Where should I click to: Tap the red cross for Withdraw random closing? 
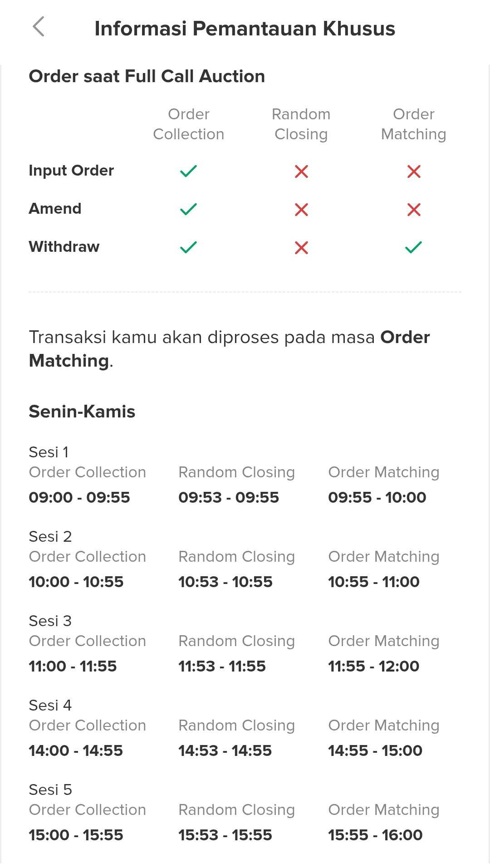click(301, 248)
